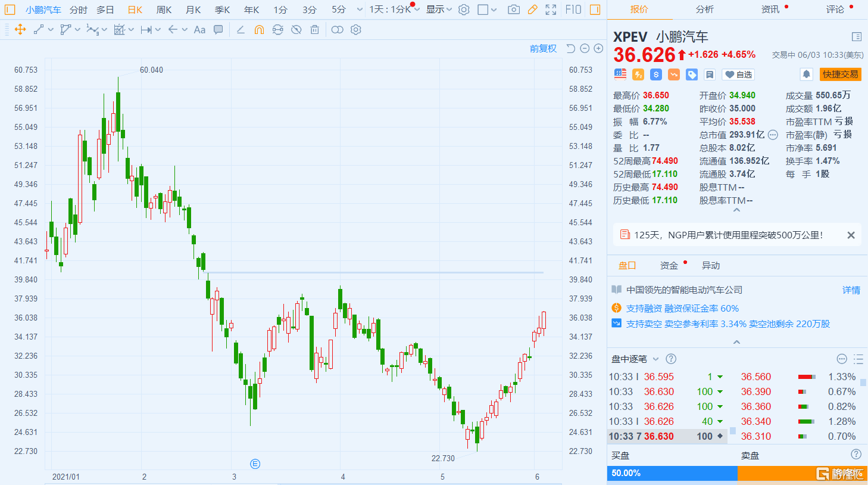Select the wave pattern drawing tool
Image resolution: width=868 pixels, height=485 pixels.
point(92,30)
